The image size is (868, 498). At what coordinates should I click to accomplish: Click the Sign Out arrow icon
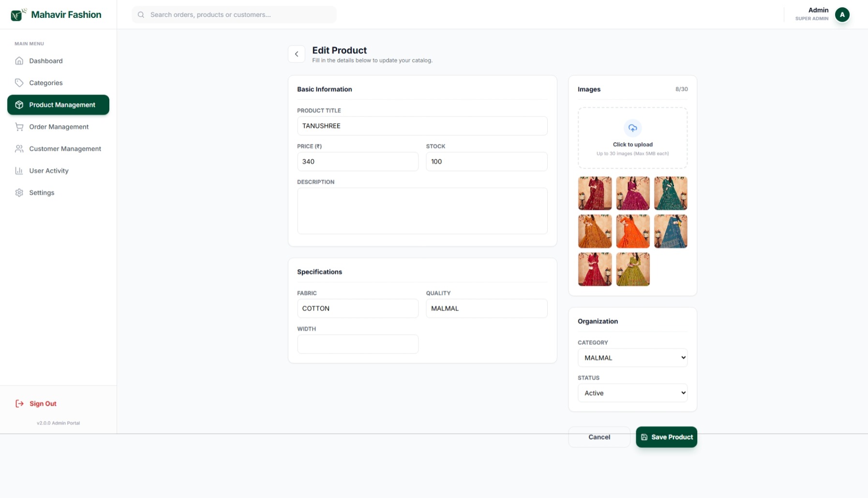pyautogui.click(x=19, y=404)
